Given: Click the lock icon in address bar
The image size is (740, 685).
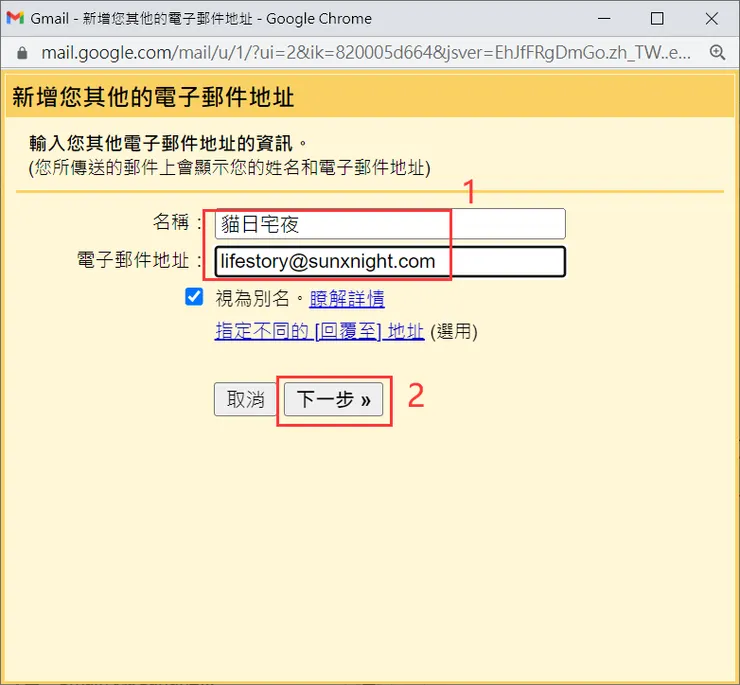Looking at the screenshot, I should (22, 53).
